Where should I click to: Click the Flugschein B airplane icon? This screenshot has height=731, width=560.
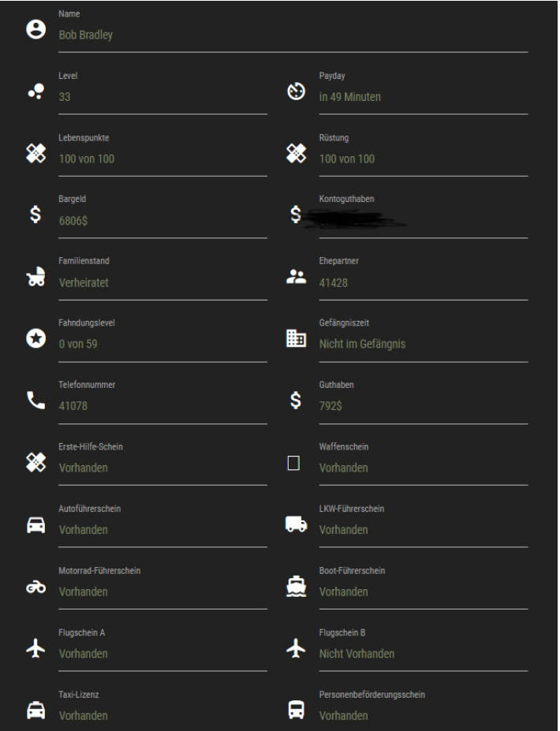tap(296, 649)
